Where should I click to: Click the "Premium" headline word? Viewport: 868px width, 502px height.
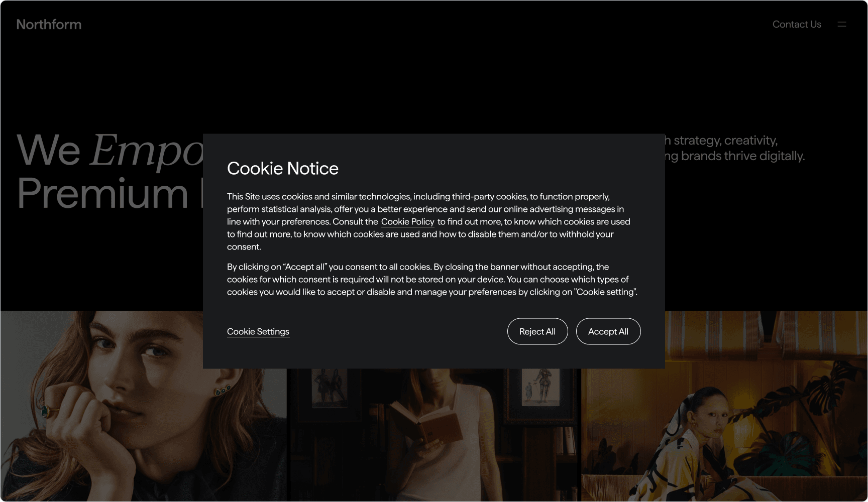click(x=102, y=193)
